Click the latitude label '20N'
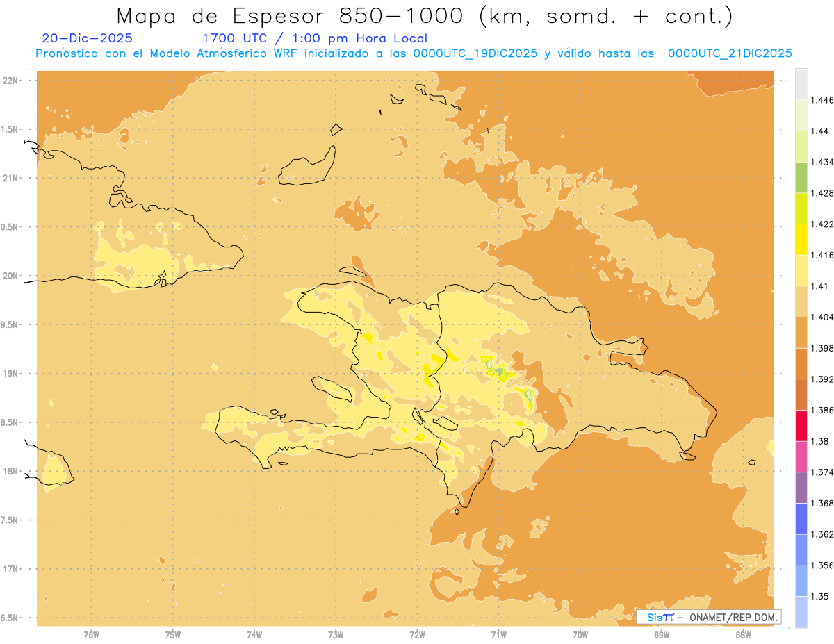The width and height of the screenshot is (834, 644). [12, 276]
